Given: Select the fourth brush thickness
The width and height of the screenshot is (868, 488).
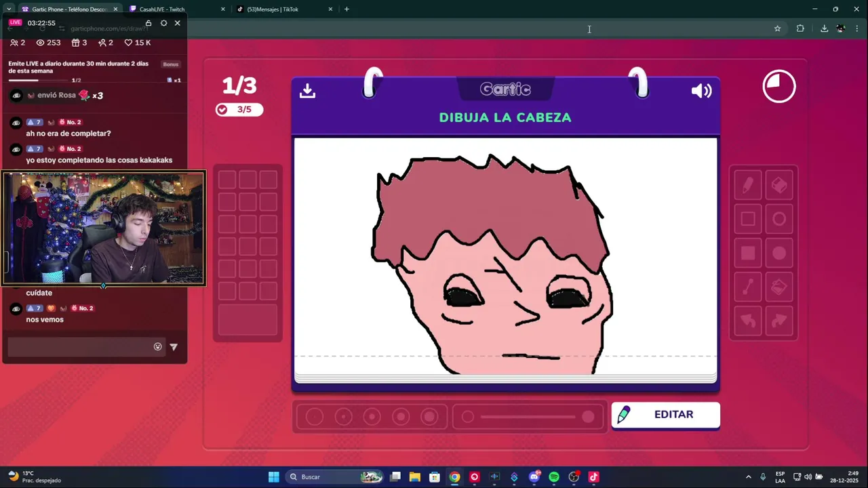Looking at the screenshot, I should pyautogui.click(x=401, y=417).
